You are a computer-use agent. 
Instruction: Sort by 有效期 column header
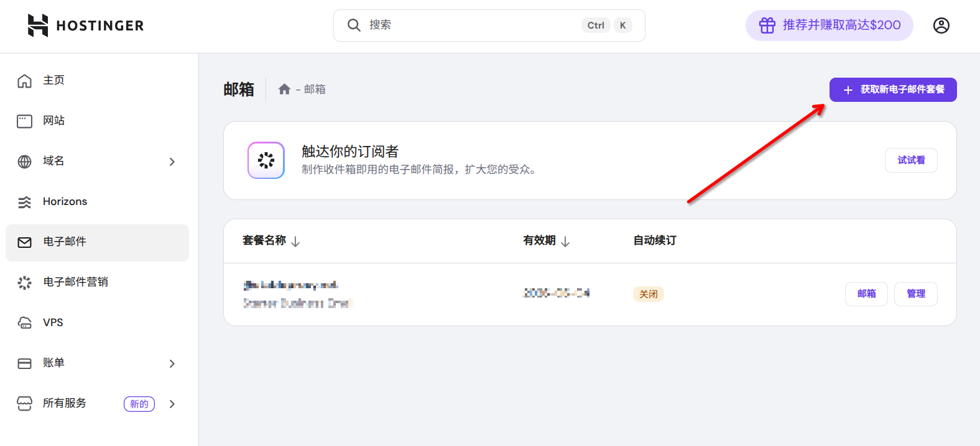pyautogui.click(x=539, y=240)
